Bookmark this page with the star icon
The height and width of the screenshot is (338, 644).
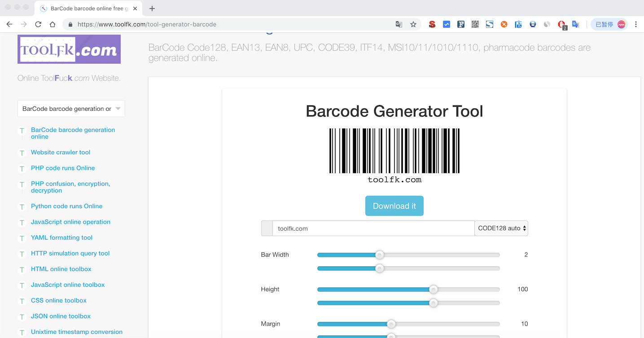[413, 24]
